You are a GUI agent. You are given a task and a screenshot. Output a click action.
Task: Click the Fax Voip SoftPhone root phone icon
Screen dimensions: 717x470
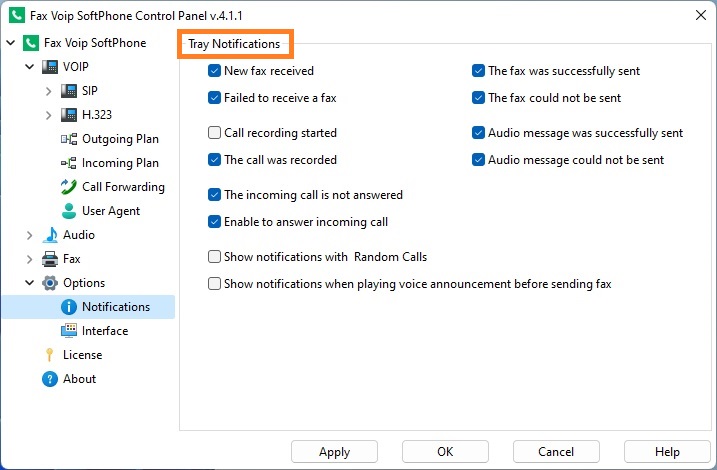point(31,43)
